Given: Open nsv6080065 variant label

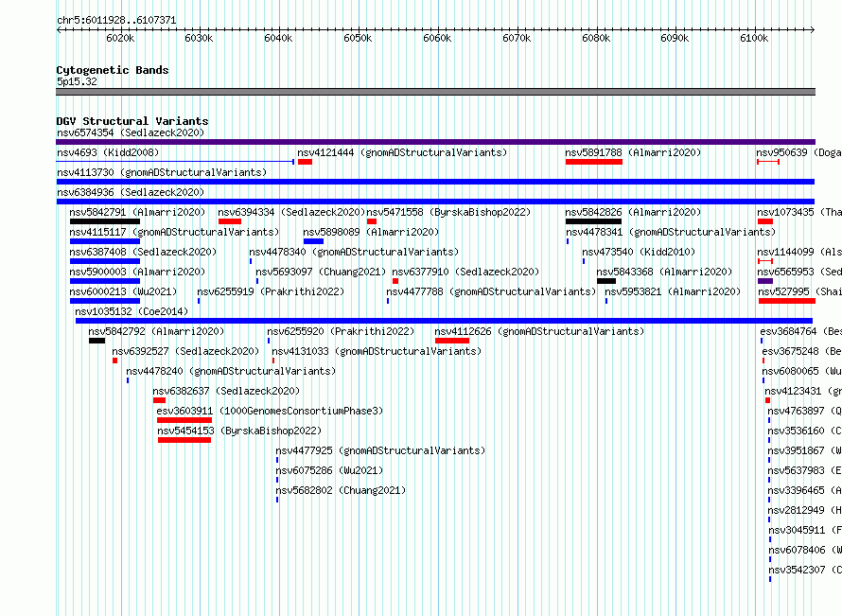Looking at the screenshot, I should point(801,371).
